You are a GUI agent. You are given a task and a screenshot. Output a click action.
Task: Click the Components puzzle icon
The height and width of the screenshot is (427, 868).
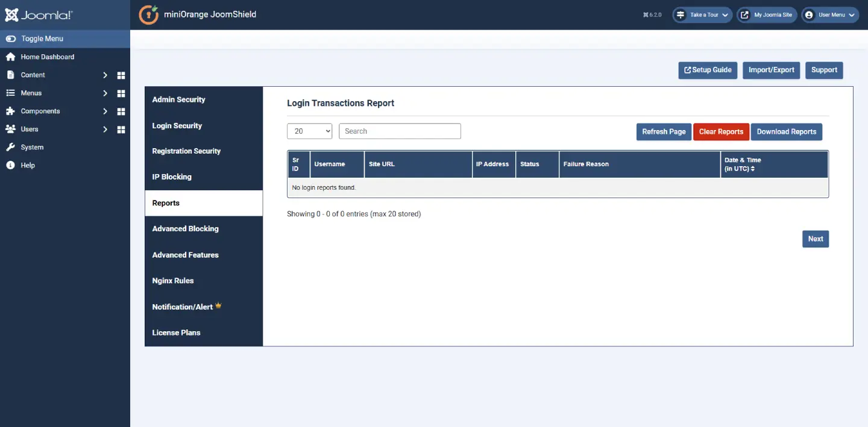10,111
